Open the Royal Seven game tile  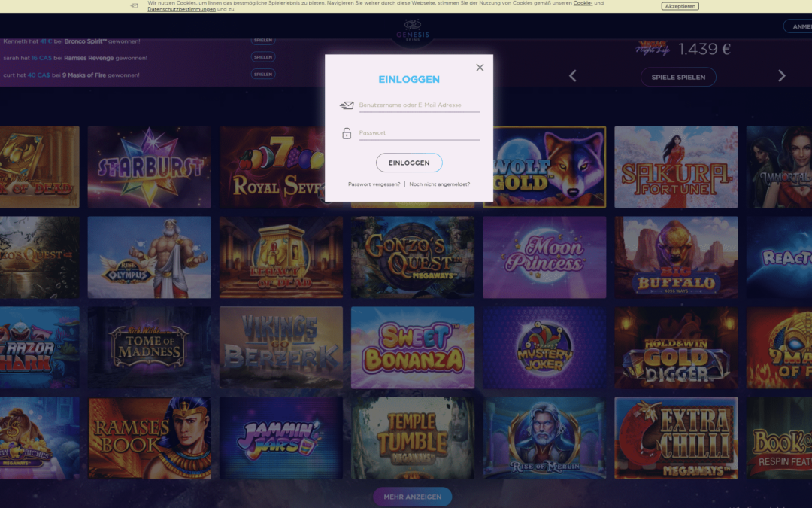click(272, 167)
